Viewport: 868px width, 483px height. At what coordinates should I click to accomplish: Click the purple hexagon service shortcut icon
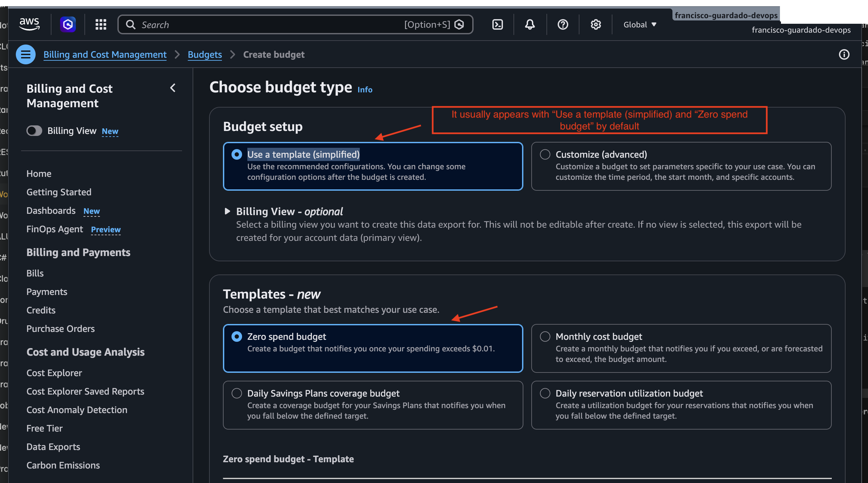(x=68, y=25)
